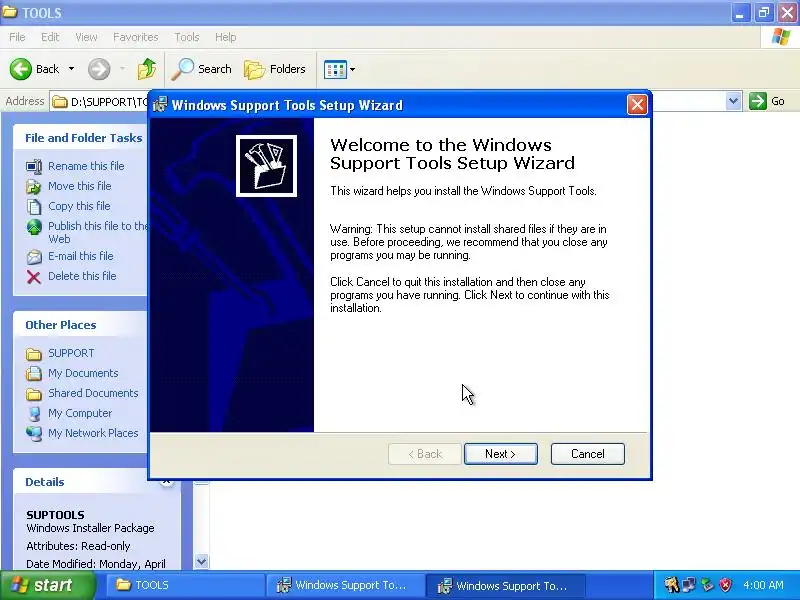Click the Windows flag logo
This screenshot has width=800, height=600.
click(x=780, y=37)
